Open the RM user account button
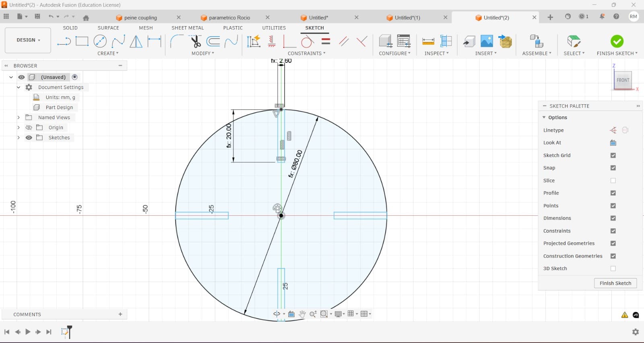 [x=633, y=17]
